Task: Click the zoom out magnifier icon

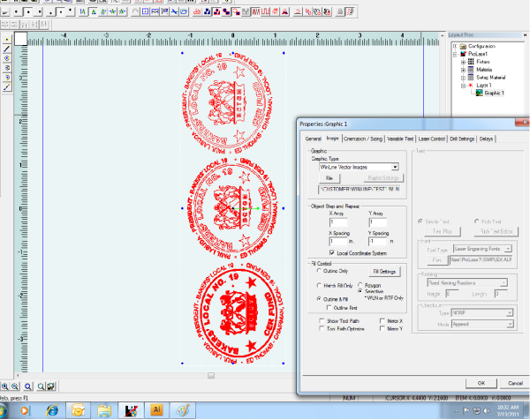Action: click(x=15, y=386)
